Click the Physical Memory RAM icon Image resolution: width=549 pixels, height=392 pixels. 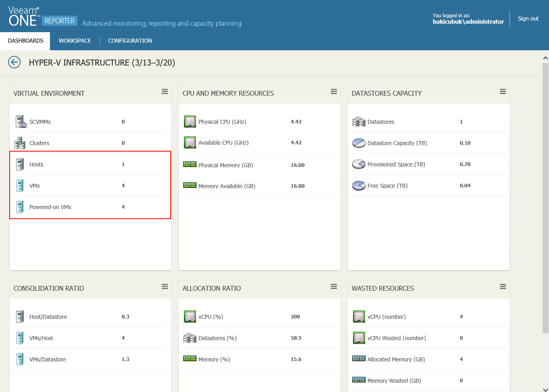pos(190,164)
